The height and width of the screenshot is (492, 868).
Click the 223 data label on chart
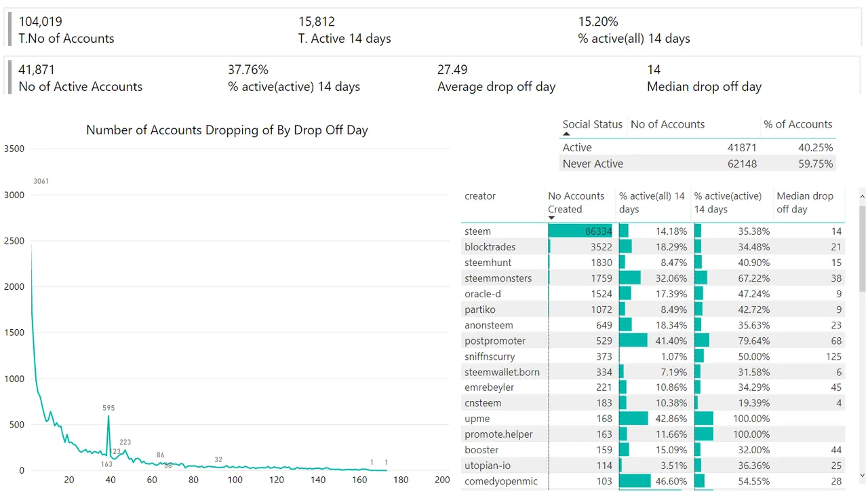pos(125,442)
